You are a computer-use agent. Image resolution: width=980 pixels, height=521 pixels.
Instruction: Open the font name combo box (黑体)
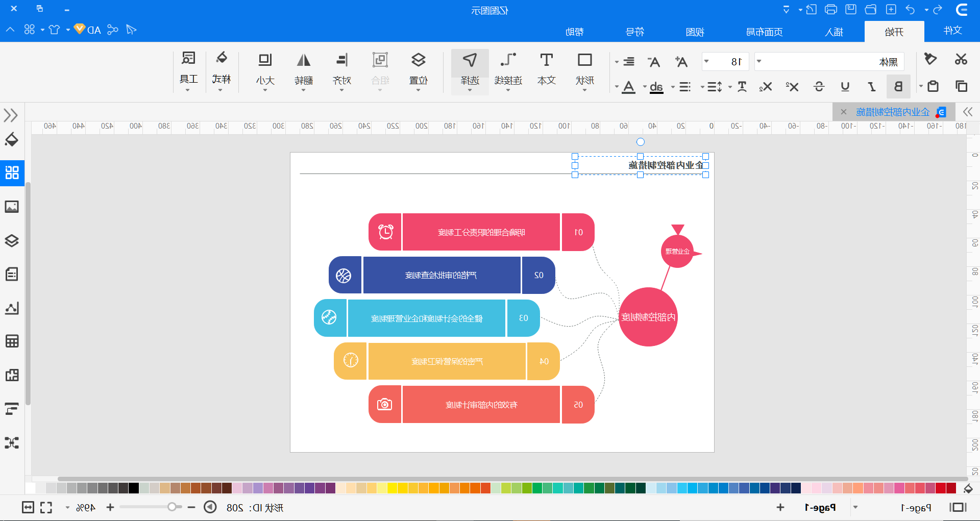[829, 62]
